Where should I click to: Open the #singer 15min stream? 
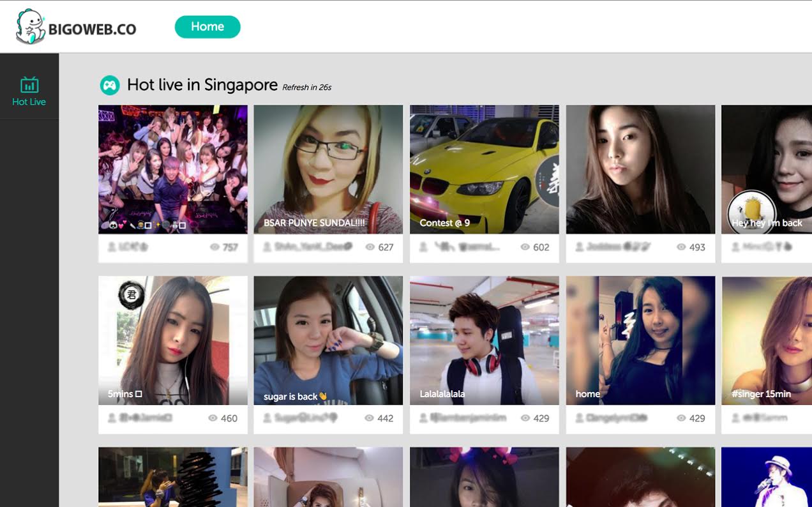(x=767, y=340)
